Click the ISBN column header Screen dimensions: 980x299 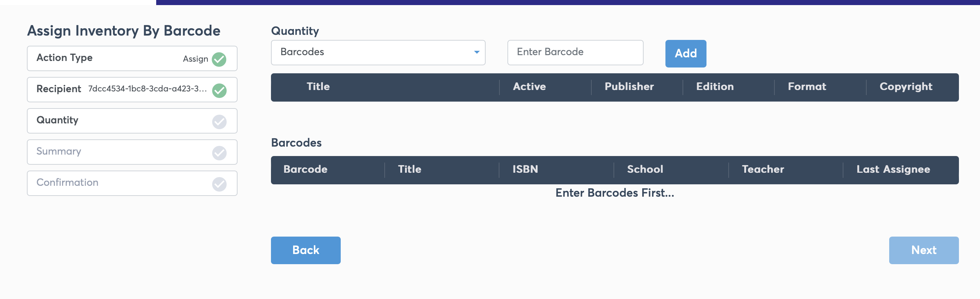coord(525,169)
